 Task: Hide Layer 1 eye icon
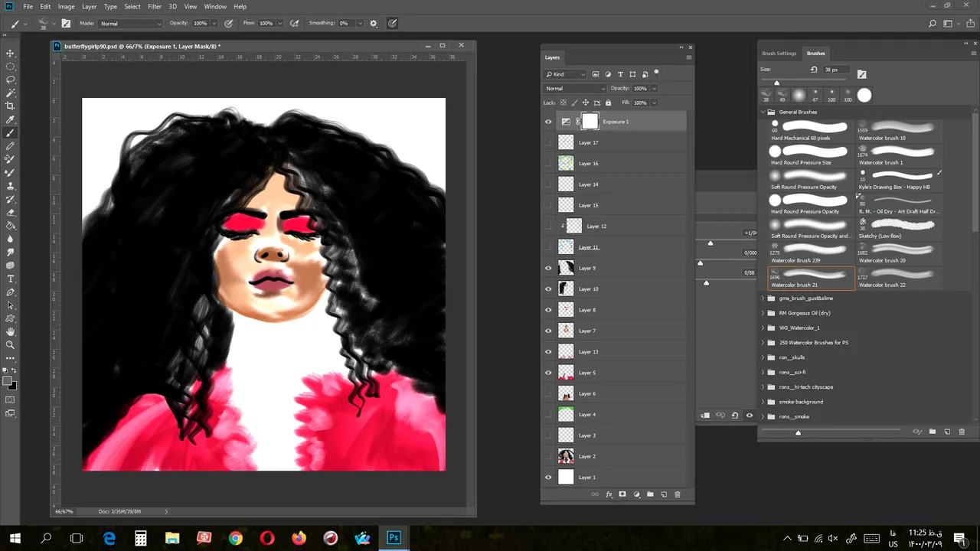[548, 477]
